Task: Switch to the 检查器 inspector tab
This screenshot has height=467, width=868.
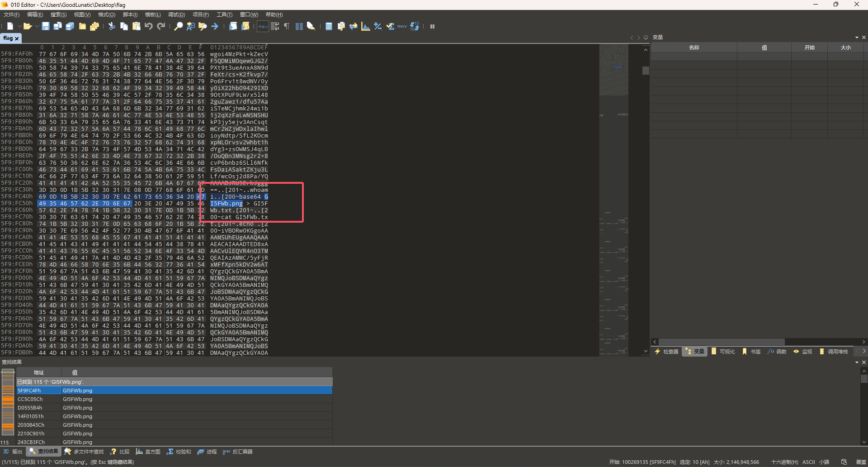Action: coord(666,351)
